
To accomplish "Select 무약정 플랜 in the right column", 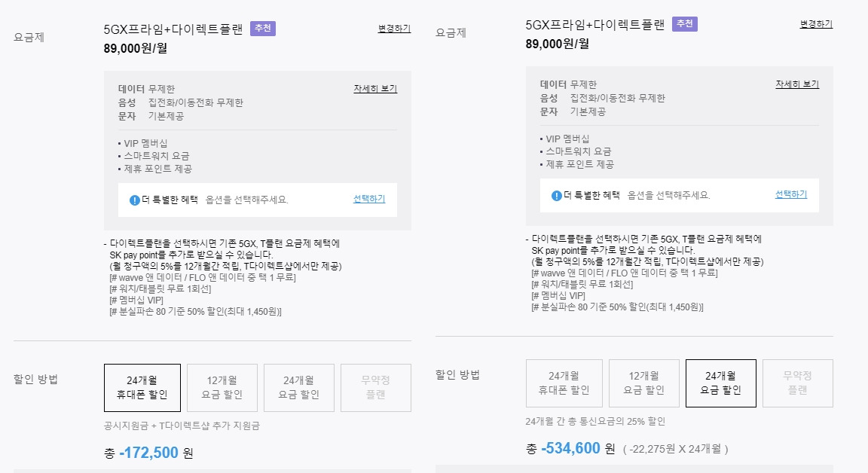I will coord(797,383).
